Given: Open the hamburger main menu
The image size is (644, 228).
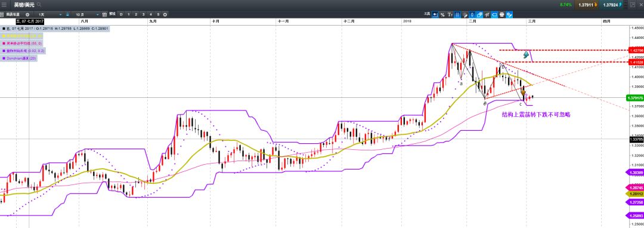Looking at the screenshot, I should tap(4, 5).
